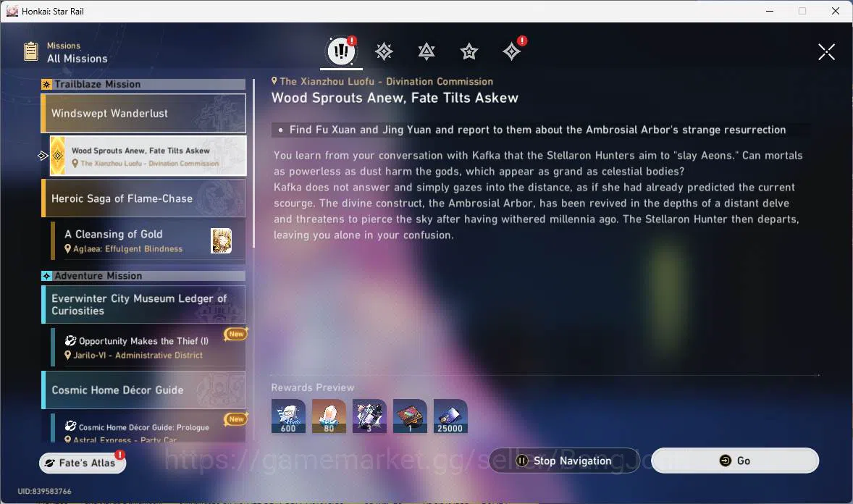Click the 600 Trailblaze EXP reward icon
The height and width of the screenshot is (504, 853).
pyautogui.click(x=288, y=416)
